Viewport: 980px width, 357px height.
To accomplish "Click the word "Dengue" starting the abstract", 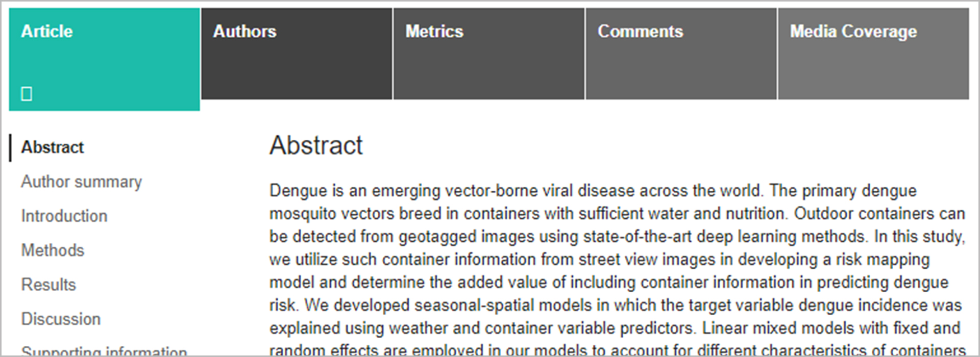I will (x=298, y=191).
